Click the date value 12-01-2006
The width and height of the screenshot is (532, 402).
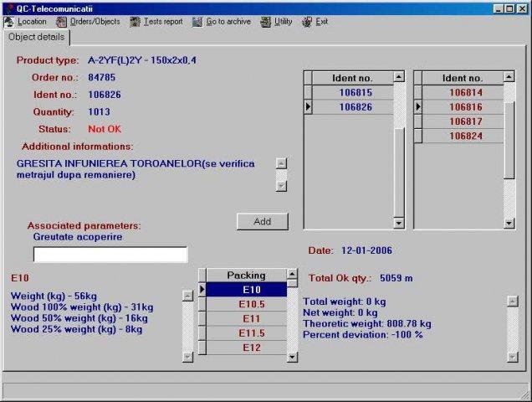[x=366, y=250]
